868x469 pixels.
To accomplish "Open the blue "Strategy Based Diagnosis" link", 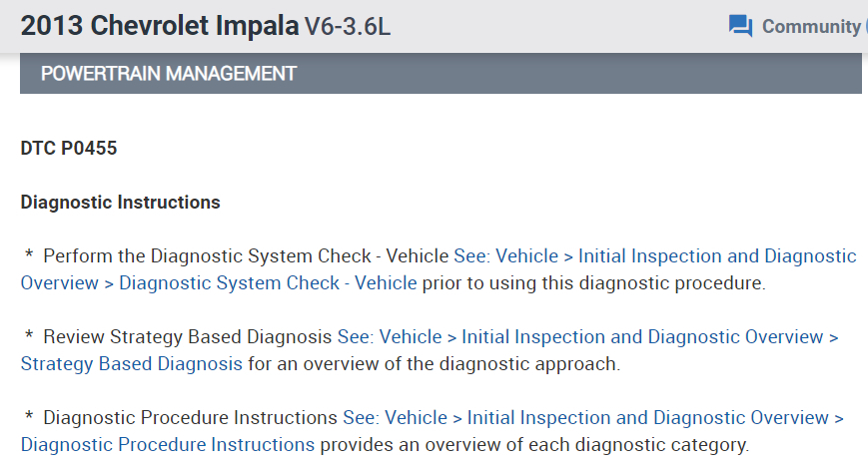I will point(131,363).
